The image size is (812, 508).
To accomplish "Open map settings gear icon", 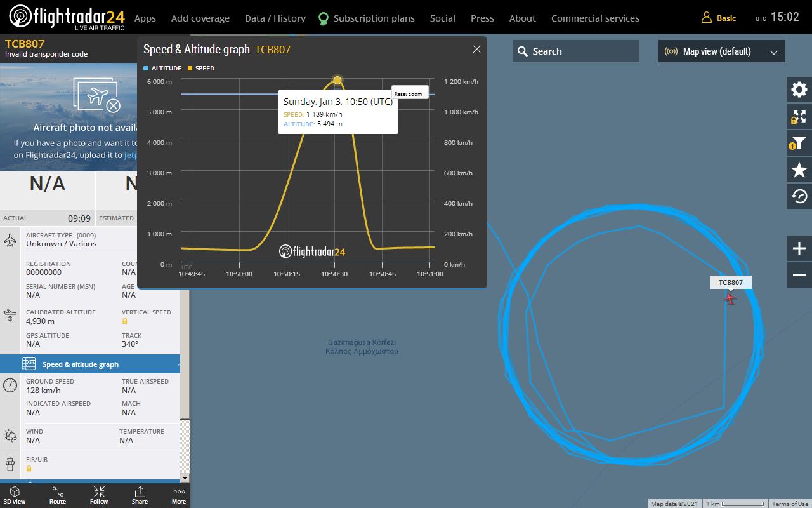I will (x=799, y=90).
